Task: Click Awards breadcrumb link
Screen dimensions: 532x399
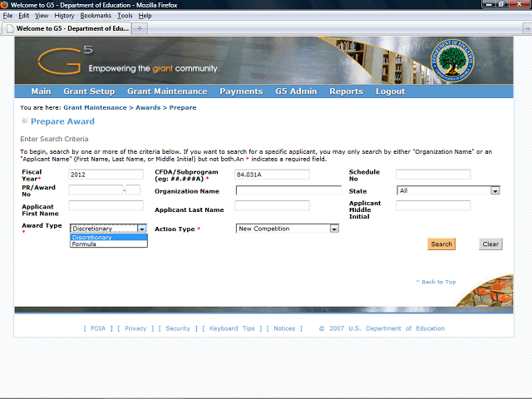Action: (148, 107)
